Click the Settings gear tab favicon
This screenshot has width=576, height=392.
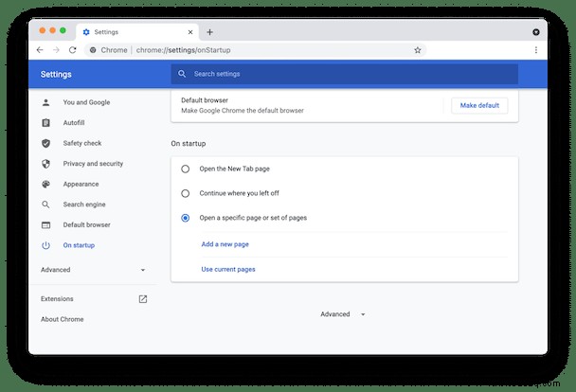click(x=86, y=32)
